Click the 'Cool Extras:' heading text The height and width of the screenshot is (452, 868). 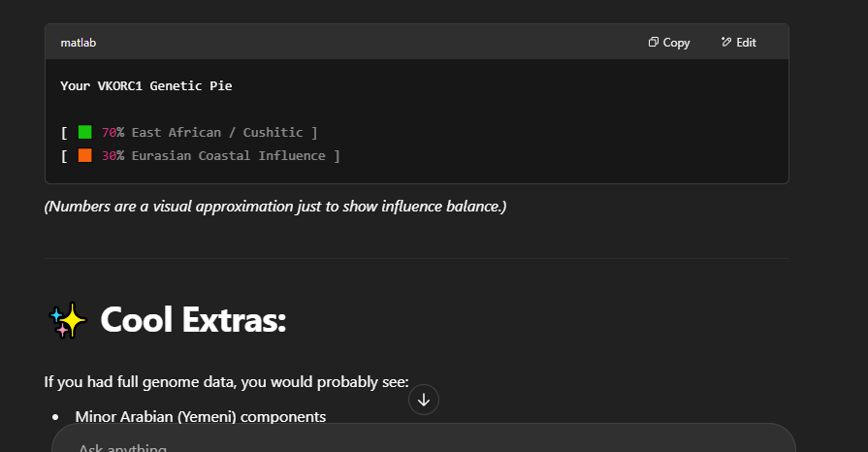[x=193, y=319]
